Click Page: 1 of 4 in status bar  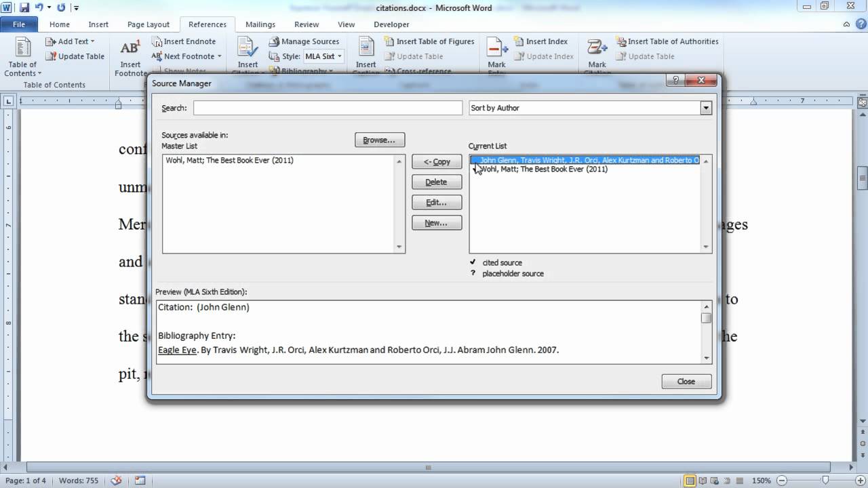click(26, 481)
